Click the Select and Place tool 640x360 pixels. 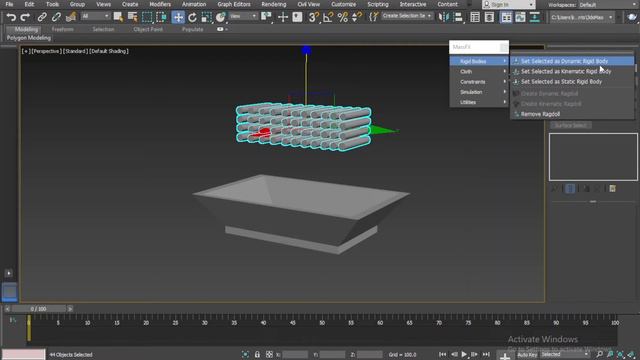coord(220,17)
